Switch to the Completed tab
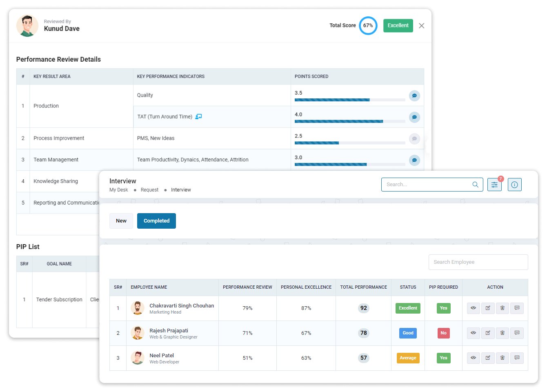This screenshot has height=392, width=547. pyautogui.click(x=156, y=220)
